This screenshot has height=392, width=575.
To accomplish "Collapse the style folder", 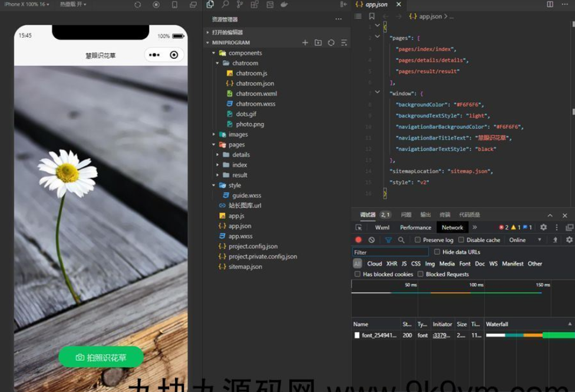I will coord(214,185).
